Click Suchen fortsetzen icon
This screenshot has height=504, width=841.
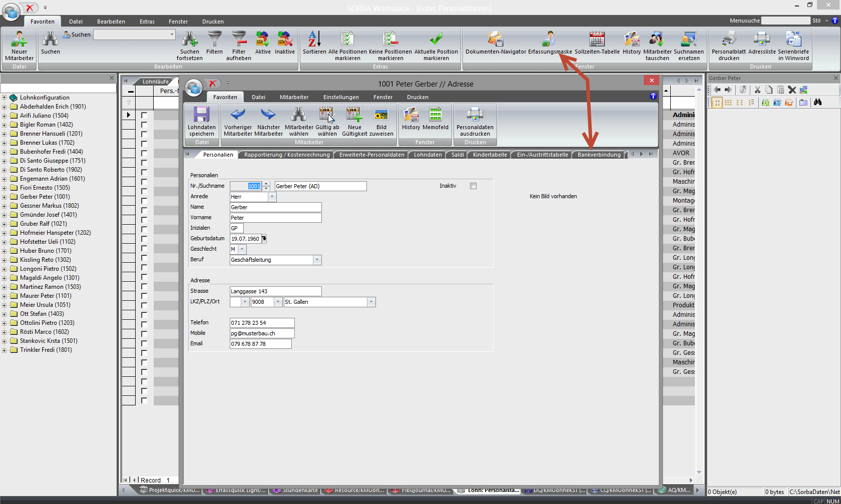[189, 46]
